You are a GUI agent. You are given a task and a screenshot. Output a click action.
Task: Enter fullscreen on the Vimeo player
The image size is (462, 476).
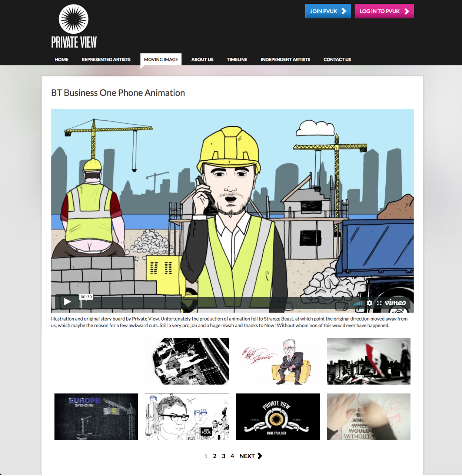click(379, 303)
